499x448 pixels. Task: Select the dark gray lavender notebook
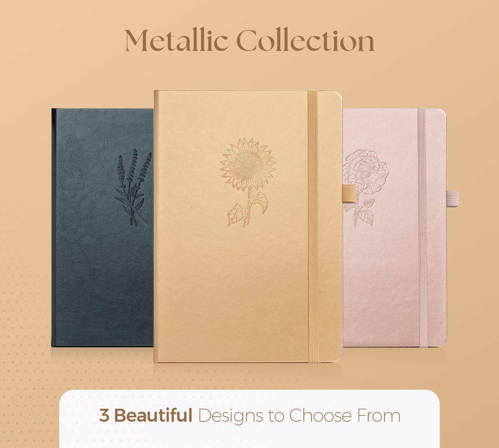pos(102,227)
